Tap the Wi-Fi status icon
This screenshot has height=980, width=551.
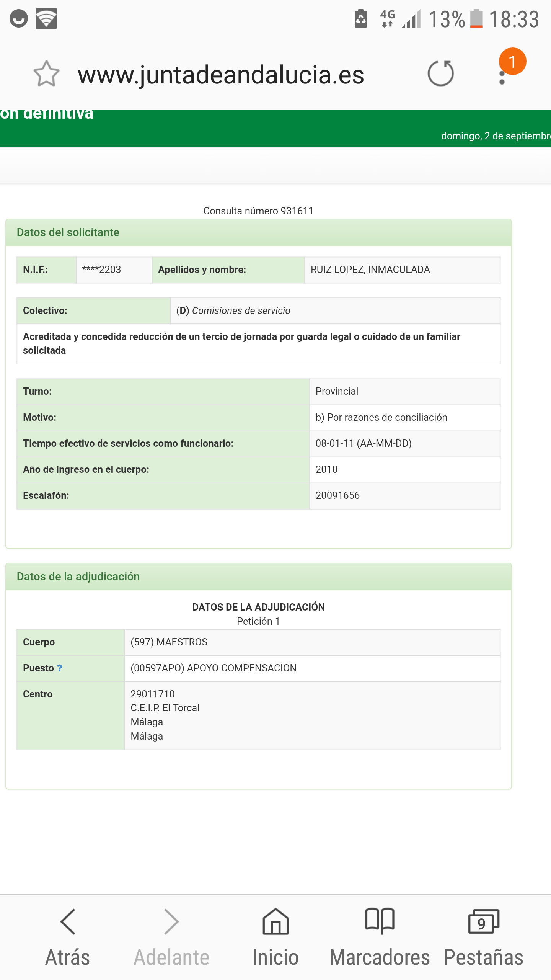(x=46, y=18)
